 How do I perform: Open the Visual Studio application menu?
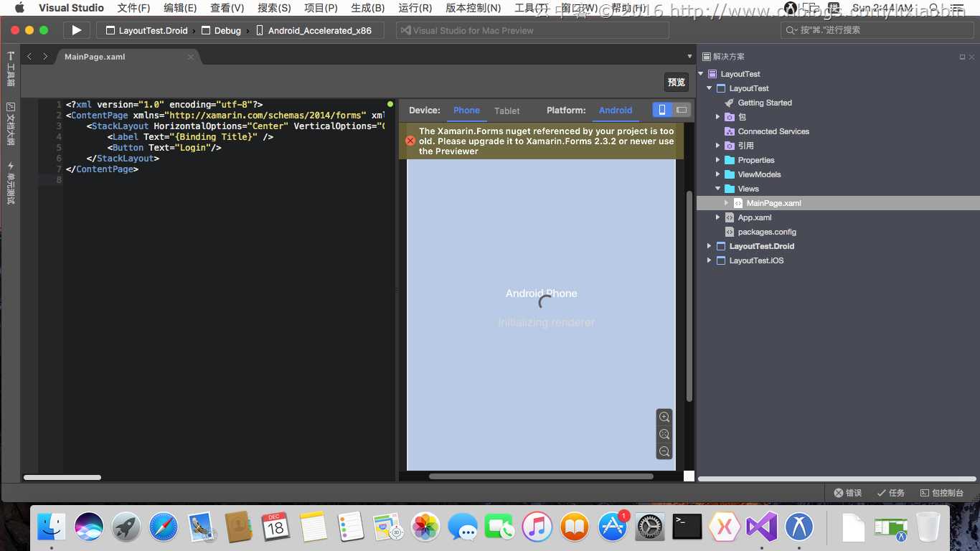71,8
